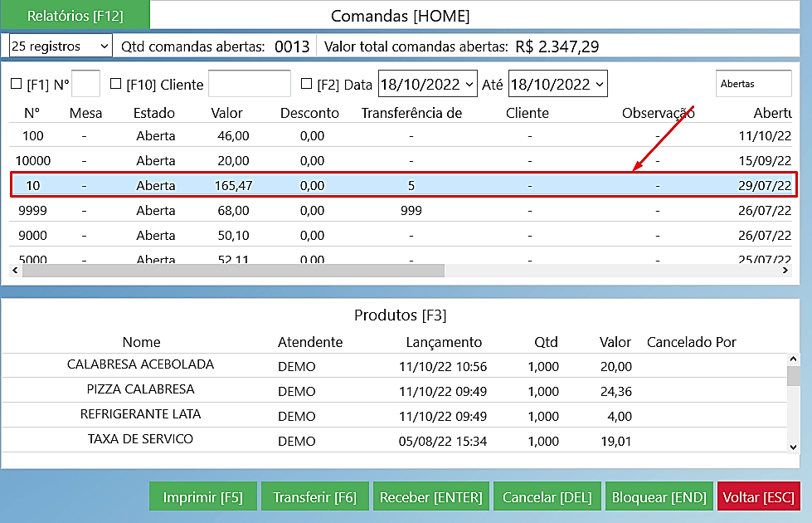Click the products list scroll down arrow
This screenshot has width=812, height=523.
pyautogui.click(x=793, y=447)
